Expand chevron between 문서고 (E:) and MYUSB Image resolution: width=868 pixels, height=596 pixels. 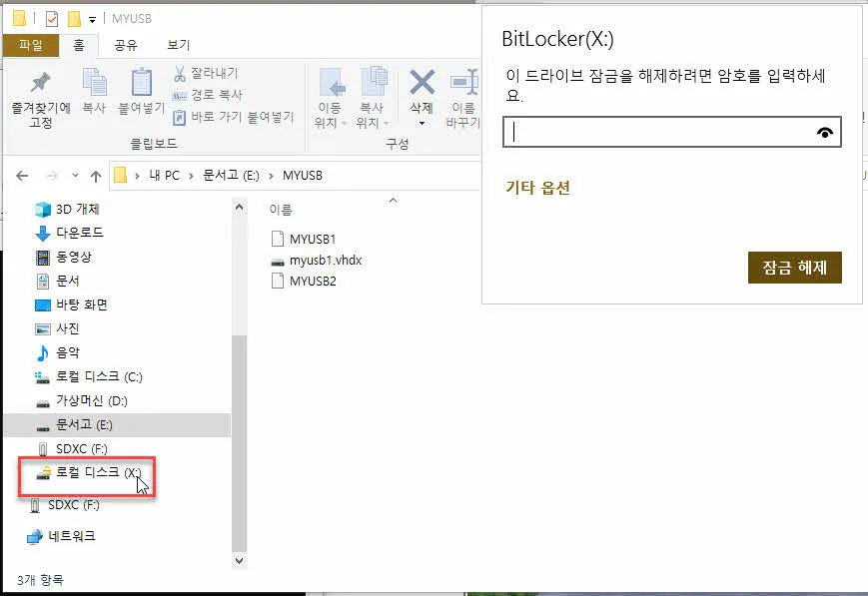click(271, 176)
